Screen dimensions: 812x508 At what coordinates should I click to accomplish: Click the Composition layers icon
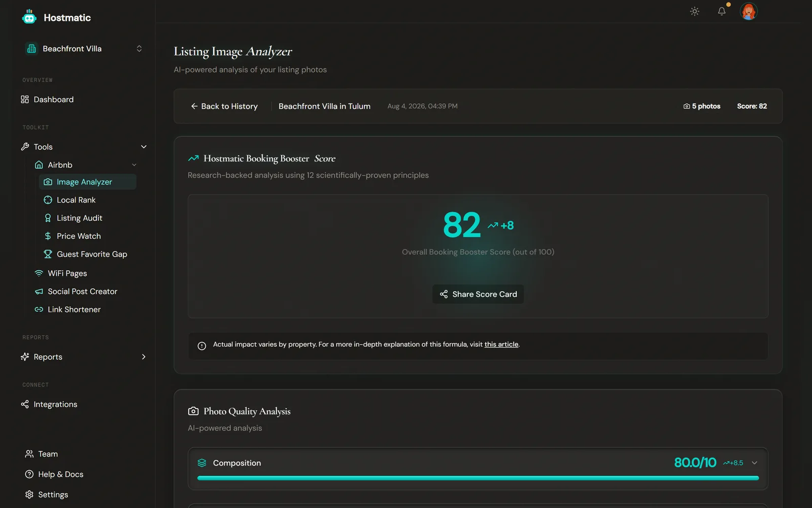[202, 463]
